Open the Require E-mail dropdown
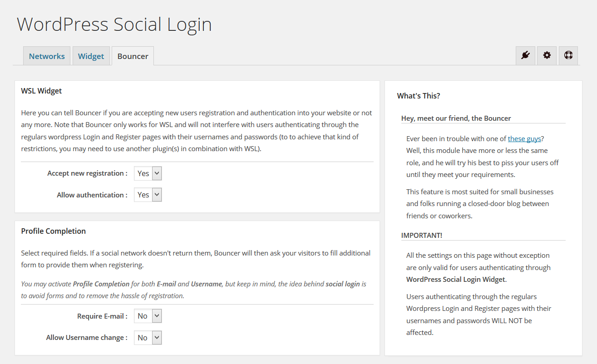This screenshot has width=597, height=364. pos(148,316)
